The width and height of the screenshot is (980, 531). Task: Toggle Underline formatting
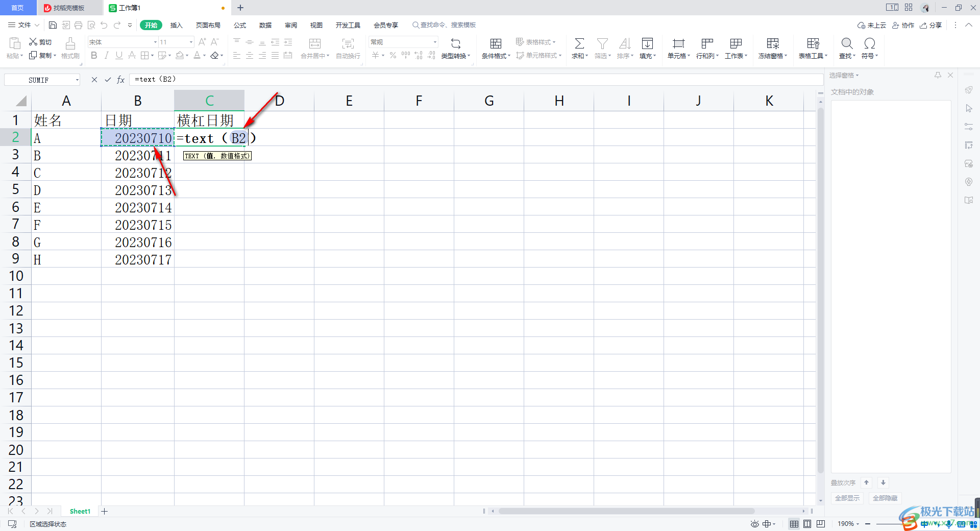point(119,55)
